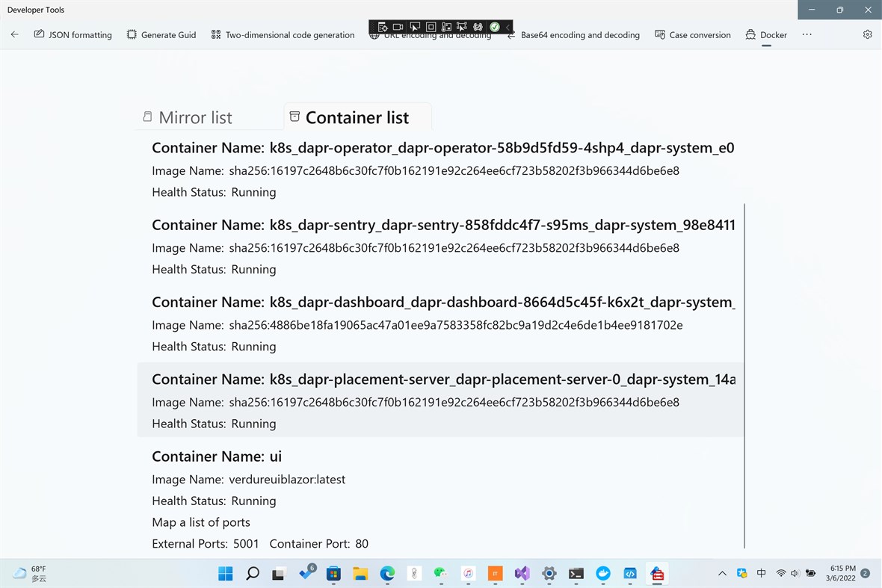The height and width of the screenshot is (588, 882).
Task: Toggle Display Layout Adorners in debug toolbar
Action: tap(431, 26)
